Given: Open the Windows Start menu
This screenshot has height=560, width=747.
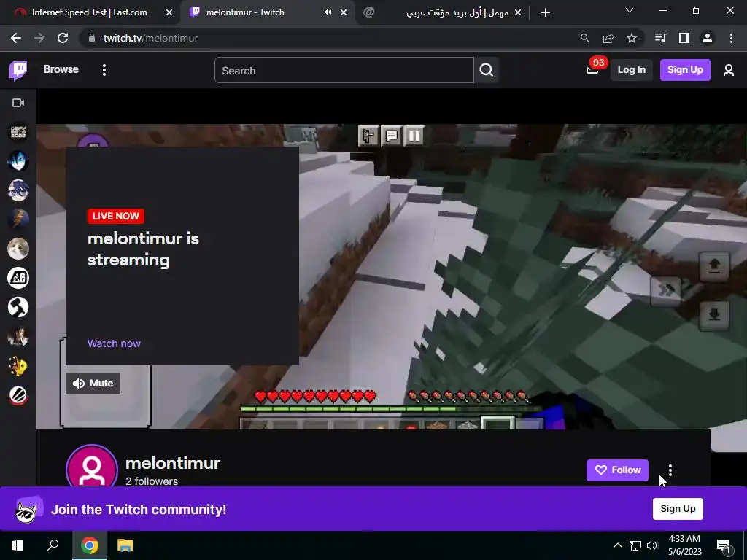Looking at the screenshot, I should pos(18,545).
